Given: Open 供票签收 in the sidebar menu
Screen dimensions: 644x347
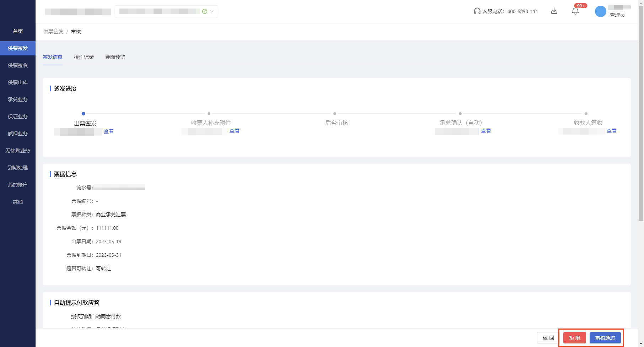Looking at the screenshot, I should tap(18, 65).
